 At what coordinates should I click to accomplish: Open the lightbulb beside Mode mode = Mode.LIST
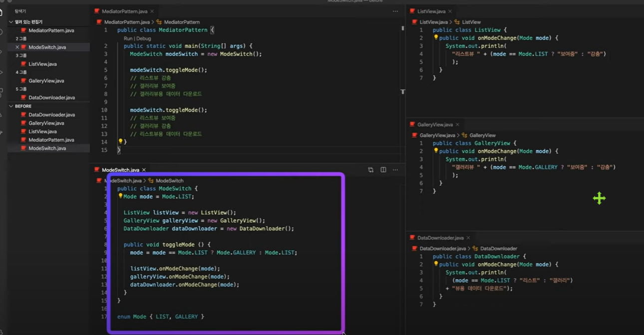(120, 196)
